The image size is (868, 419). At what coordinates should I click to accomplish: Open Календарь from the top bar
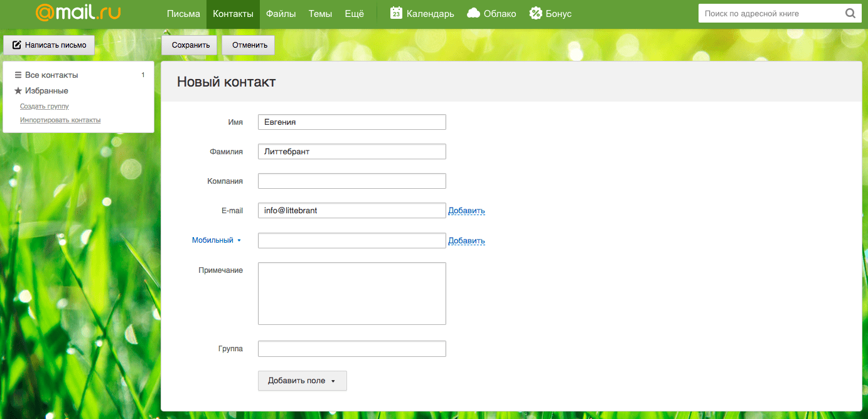coord(422,14)
